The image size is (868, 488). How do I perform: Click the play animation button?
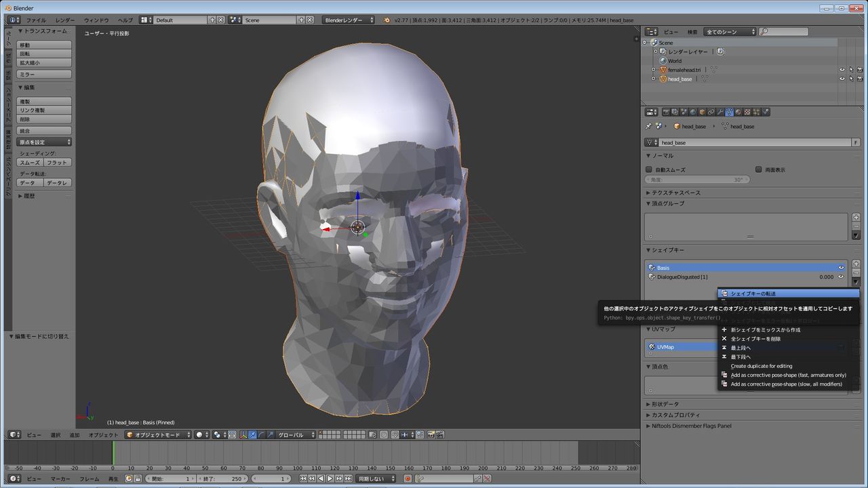point(330,479)
